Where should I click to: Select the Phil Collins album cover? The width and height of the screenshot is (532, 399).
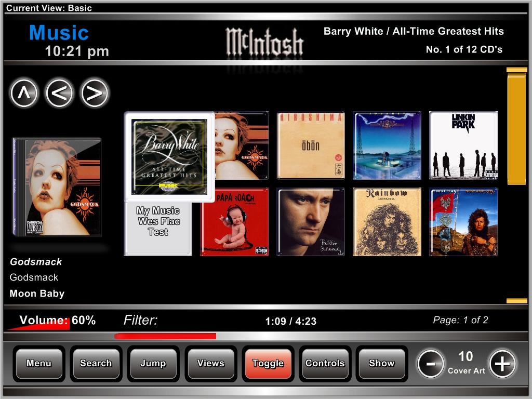coord(311,222)
